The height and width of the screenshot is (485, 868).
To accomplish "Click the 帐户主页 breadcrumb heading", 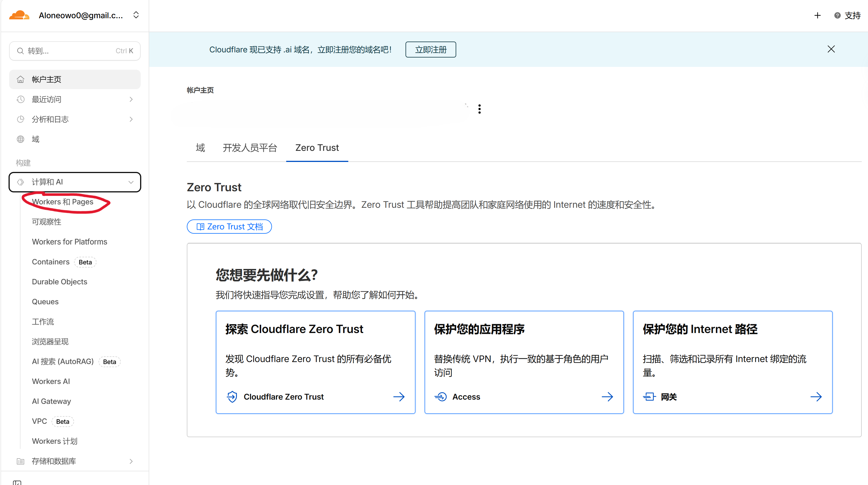I will [x=200, y=90].
